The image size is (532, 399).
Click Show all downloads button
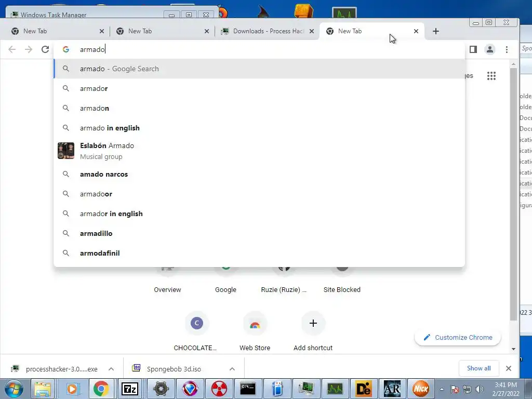[x=478, y=368]
